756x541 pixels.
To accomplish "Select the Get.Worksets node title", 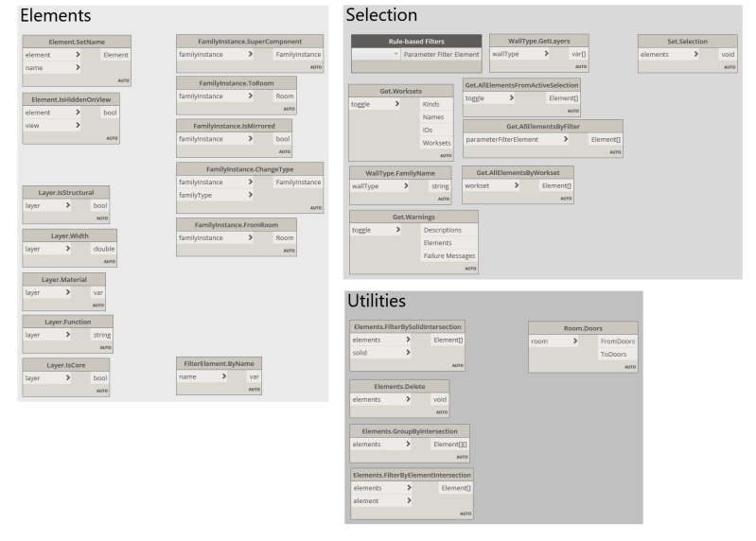I will [400, 91].
